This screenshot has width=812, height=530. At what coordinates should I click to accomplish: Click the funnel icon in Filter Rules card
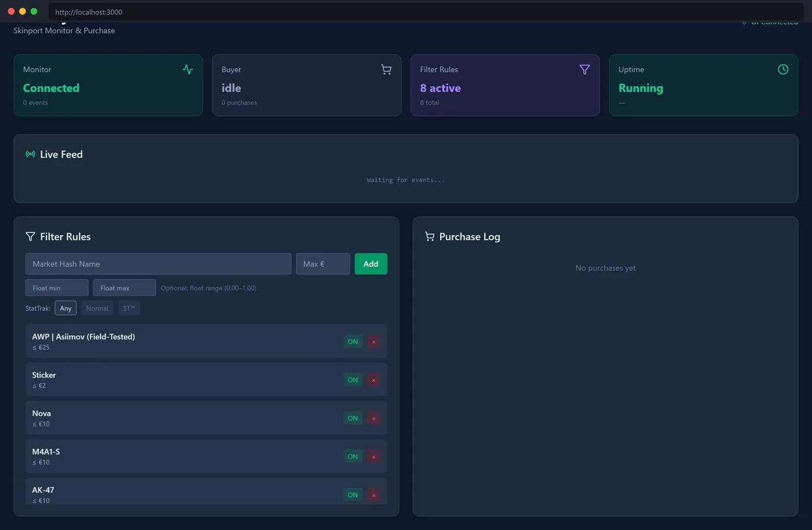point(585,70)
